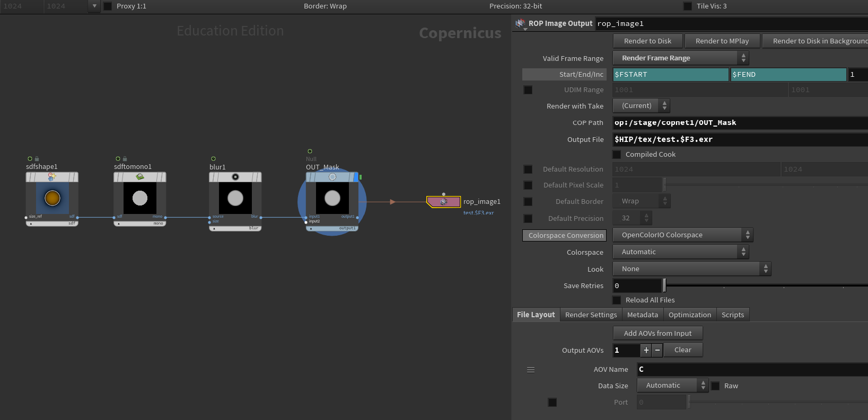Open the Valid Frame Range dropdown
The width and height of the screenshot is (868, 420).
point(680,58)
